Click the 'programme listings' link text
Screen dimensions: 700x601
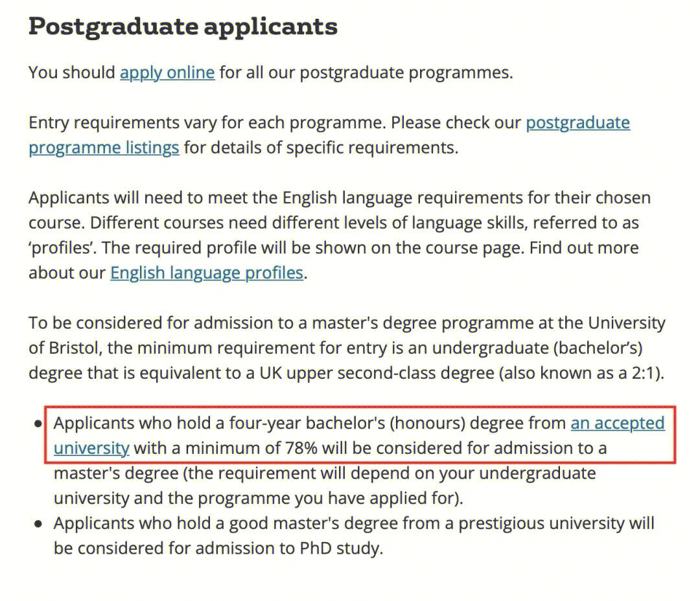104,148
